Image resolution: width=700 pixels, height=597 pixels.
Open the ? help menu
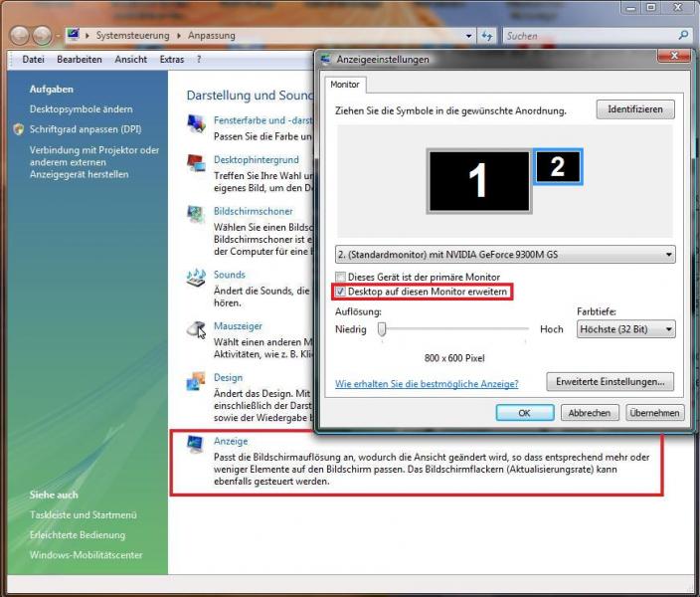click(199, 60)
